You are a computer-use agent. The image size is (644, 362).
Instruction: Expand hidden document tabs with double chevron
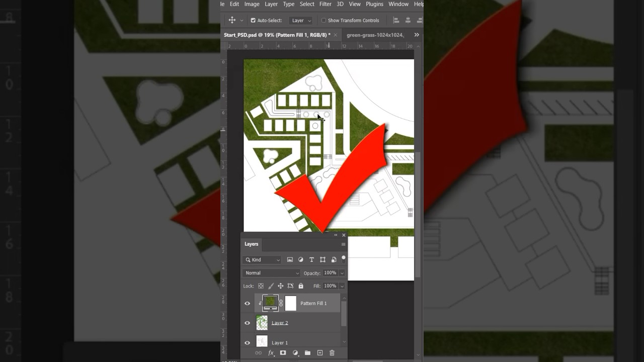click(x=417, y=35)
